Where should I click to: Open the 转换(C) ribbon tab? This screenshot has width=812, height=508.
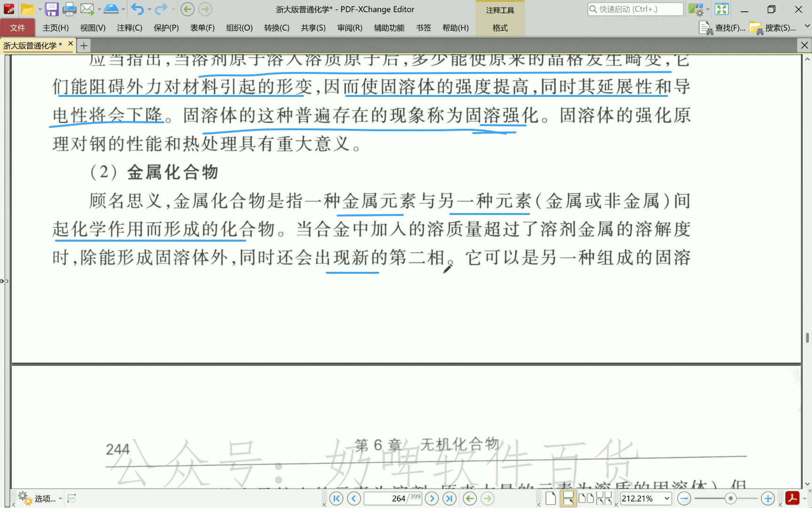click(277, 28)
